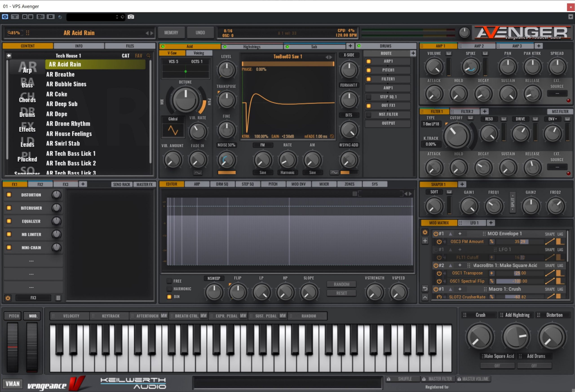The image size is (575, 392).
Task: Click the MEMORY button
Action: pos(171,33)
